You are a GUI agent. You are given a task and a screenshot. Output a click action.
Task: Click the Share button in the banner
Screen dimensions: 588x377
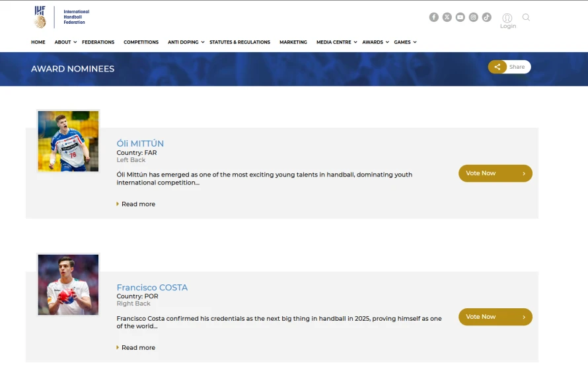(509, 67)
